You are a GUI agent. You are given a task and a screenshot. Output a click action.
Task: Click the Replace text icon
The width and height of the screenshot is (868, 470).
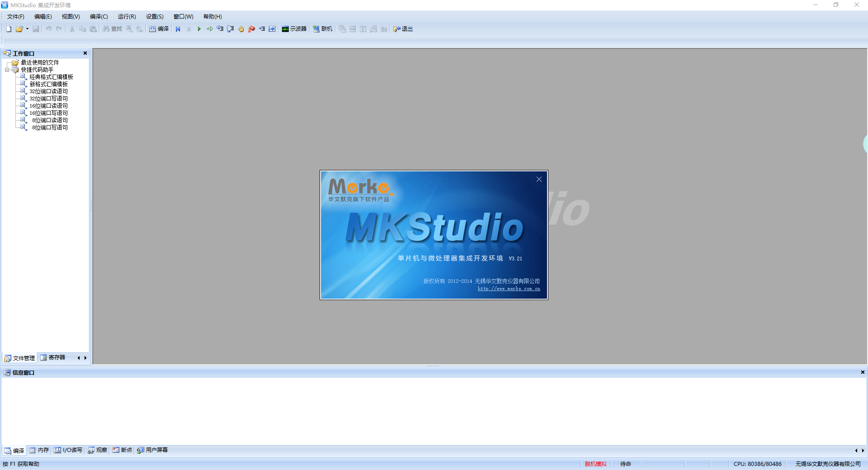pos(140,29)
